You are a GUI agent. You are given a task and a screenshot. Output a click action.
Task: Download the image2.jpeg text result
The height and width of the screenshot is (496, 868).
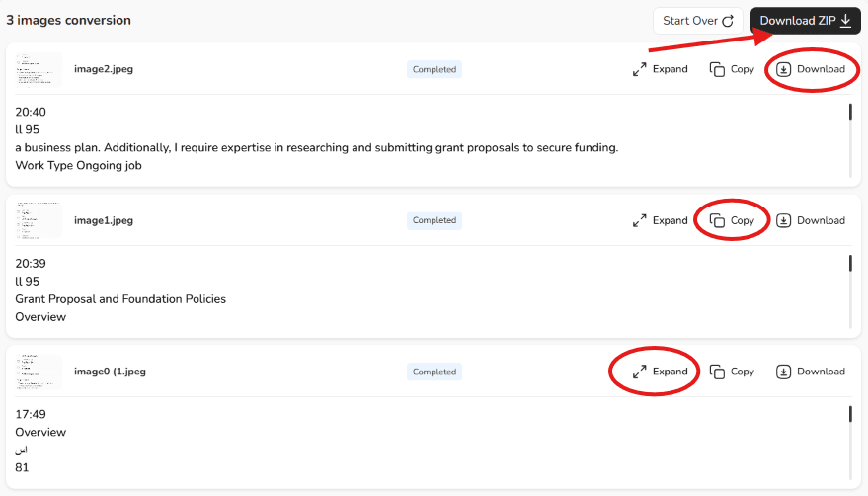(x=811, y=69)
